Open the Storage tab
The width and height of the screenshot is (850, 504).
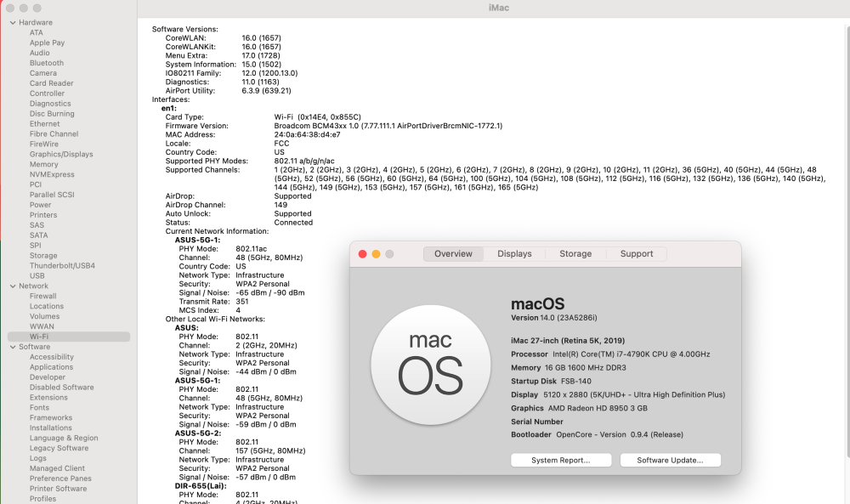pyautogui.click(x=575, y=253)
